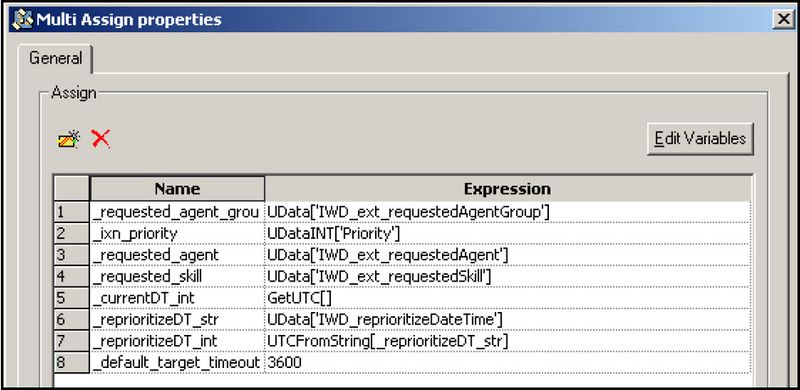Click the red X delete icon
The width and height of the screenshot is (800, 390).
[101, 138]
